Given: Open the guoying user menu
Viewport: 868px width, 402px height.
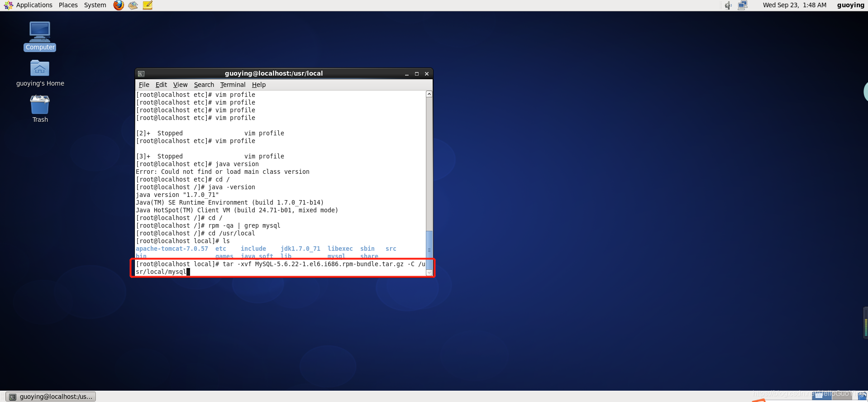Looking at the screenshot, I should 850,5.
